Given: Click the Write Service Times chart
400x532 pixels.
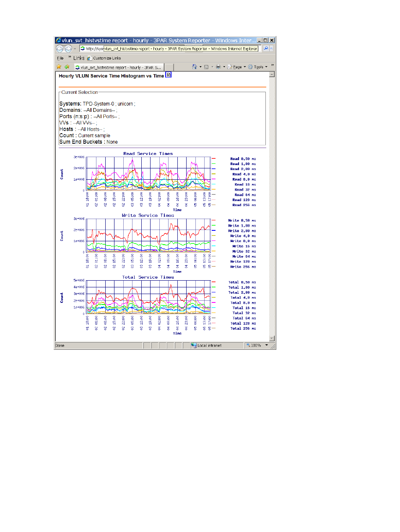Looking at the screenshot, I should coord(148,235).
